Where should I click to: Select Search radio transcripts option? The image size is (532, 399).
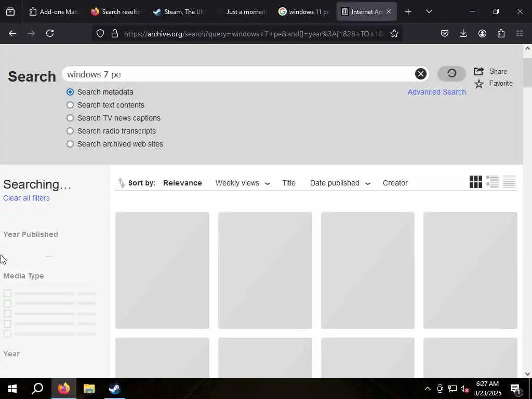tap(70, 131)
